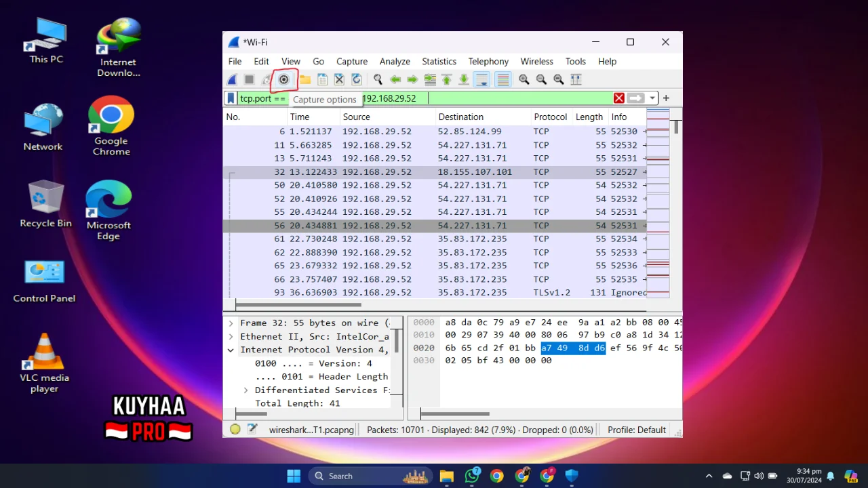Add a display filter button with plus
The image size is (868, 488).
tap(666, 98)
